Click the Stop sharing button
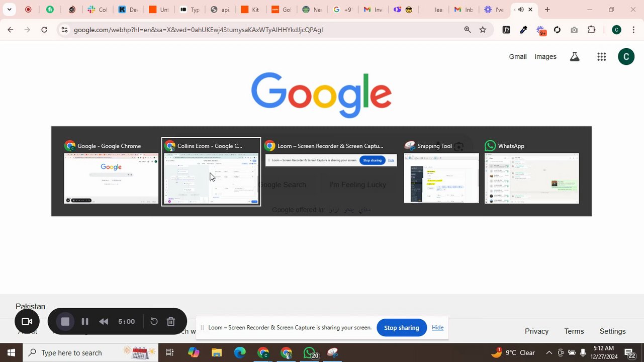 click(x=402, y=328)
